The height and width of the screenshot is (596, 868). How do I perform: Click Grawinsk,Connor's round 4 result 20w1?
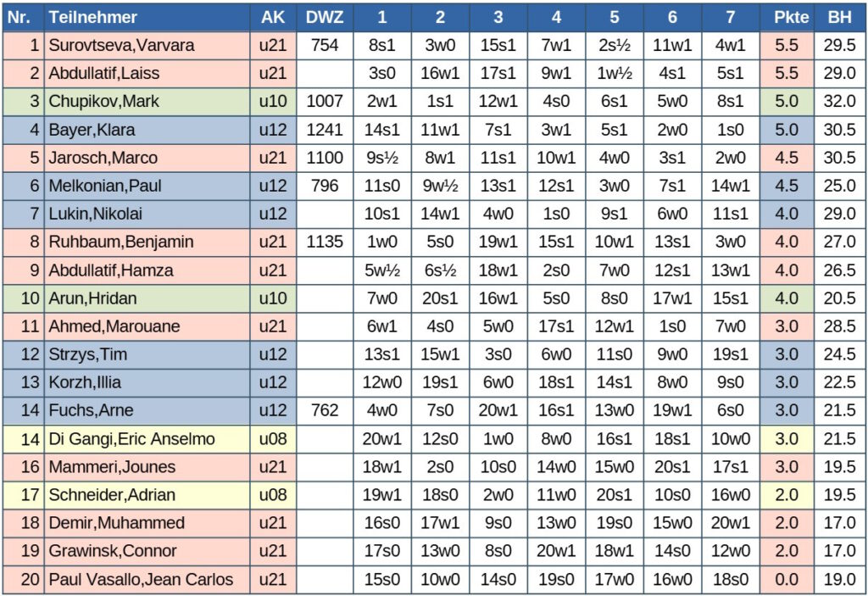(x=556, y=551)
